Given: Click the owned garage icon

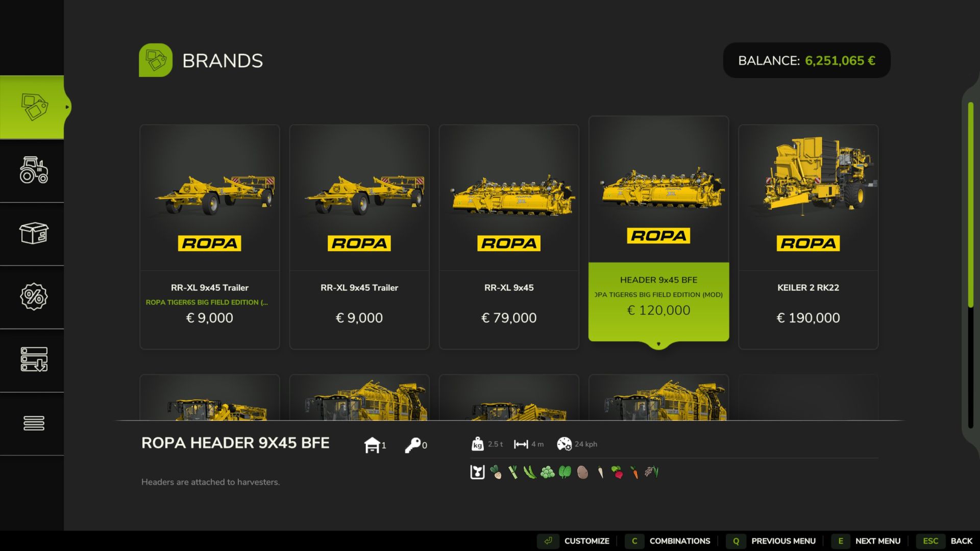Looking at the screenshot, I should tap(372, 445).
